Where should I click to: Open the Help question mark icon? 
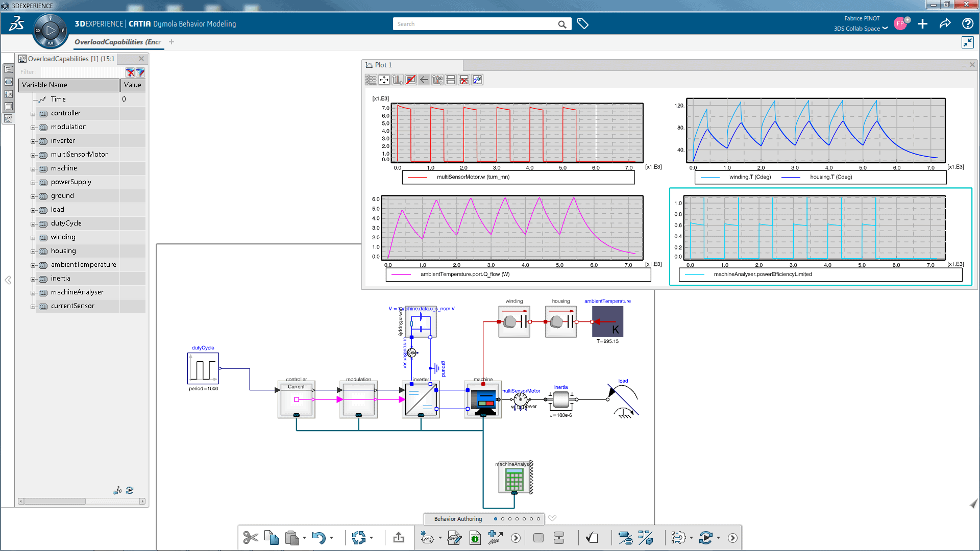[x=967, y=23]
